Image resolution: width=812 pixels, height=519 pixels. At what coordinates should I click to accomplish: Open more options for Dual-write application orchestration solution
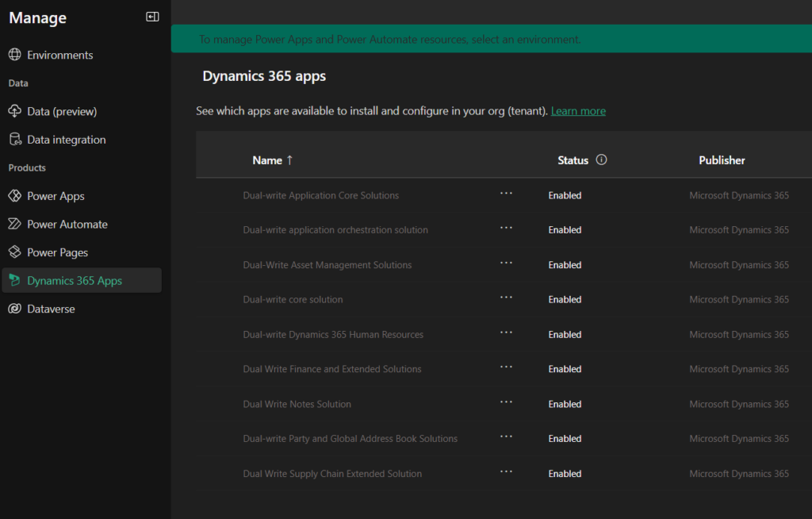coord(506,228)
